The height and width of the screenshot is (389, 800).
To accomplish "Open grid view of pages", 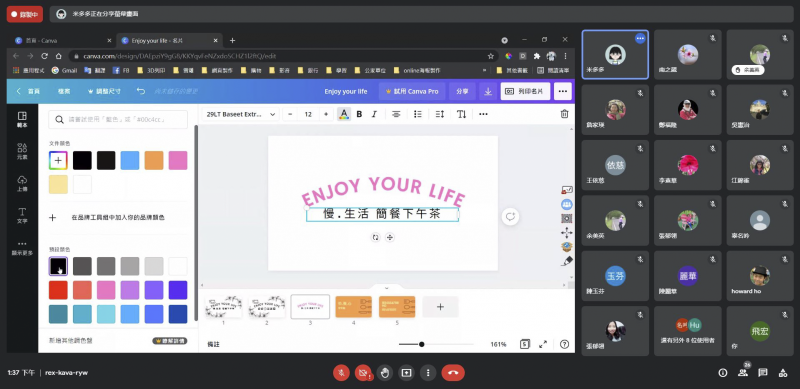I will coord(525,344).
